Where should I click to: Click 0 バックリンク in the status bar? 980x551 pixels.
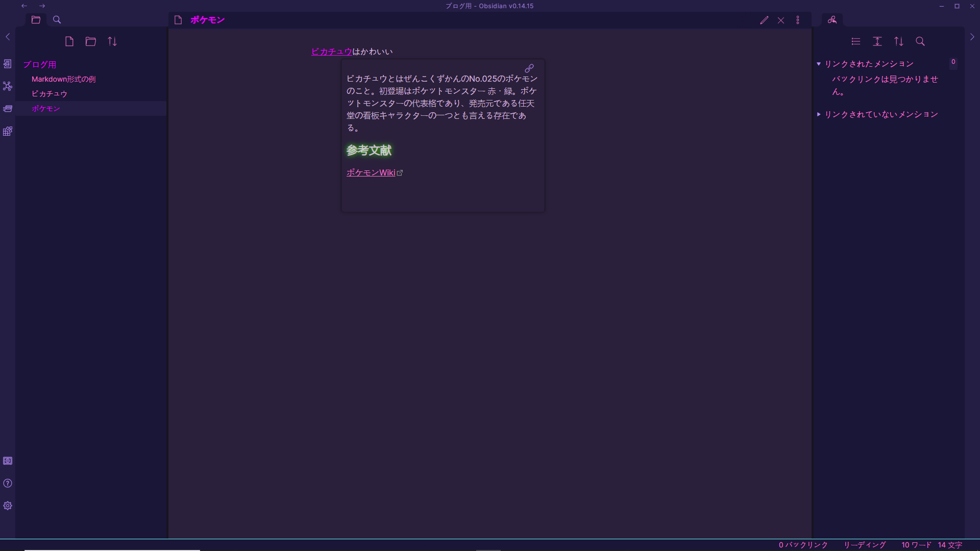click(x=803, y=545)
